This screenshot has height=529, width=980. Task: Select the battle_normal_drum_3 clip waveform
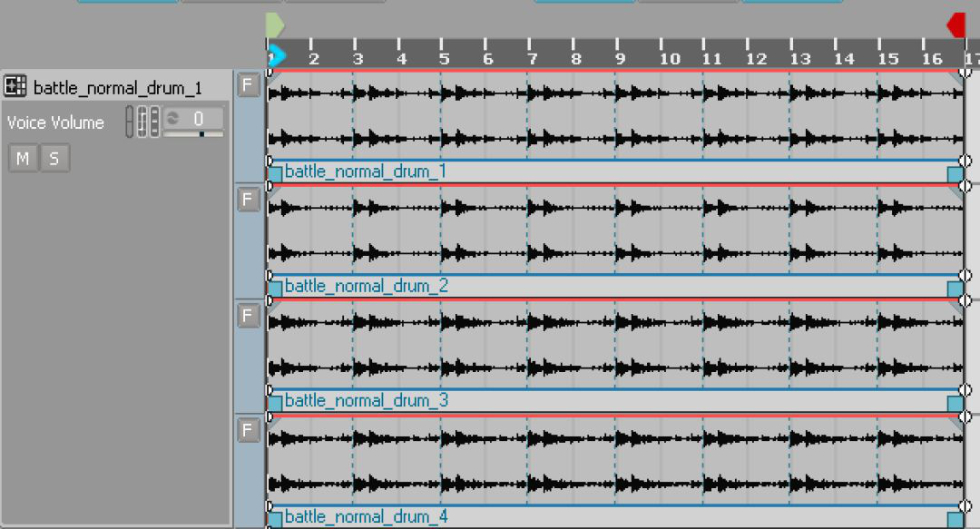point(615,345)
